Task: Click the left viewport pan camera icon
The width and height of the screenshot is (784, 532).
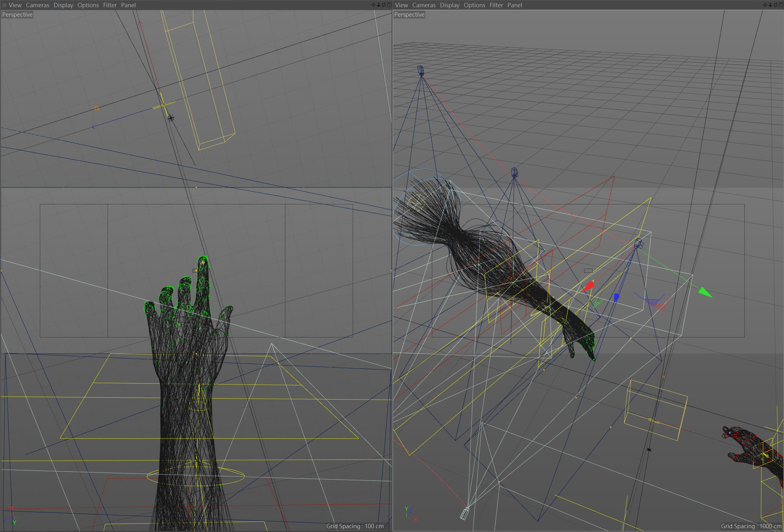Action: pos(373,5)
